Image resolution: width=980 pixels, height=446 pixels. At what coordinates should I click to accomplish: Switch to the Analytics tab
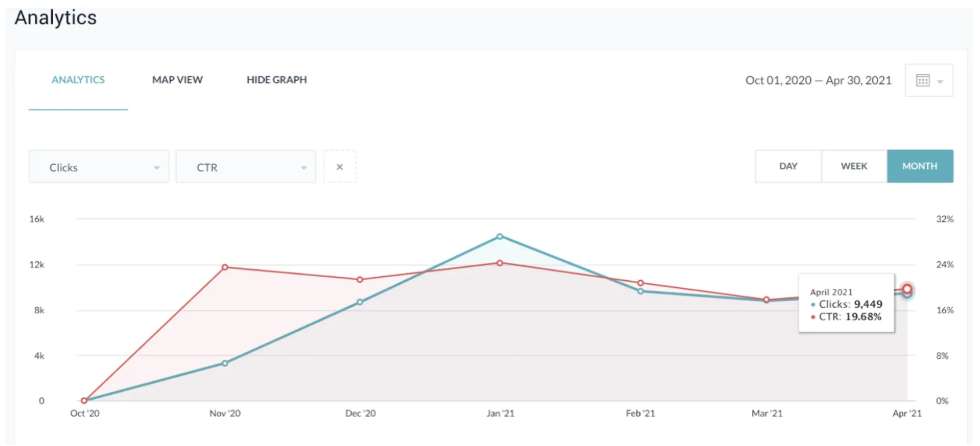(x=78, y=80)
